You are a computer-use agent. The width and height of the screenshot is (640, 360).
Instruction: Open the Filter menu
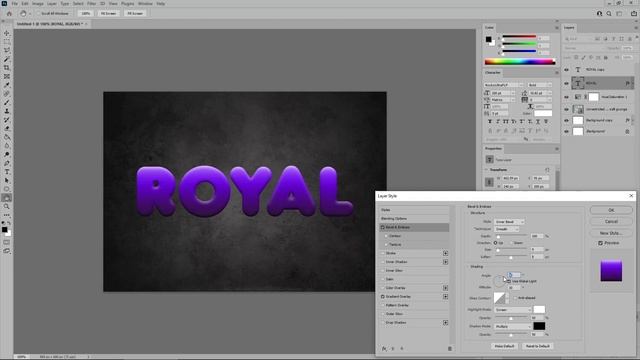pyautogui.click(x=91, y=4)
